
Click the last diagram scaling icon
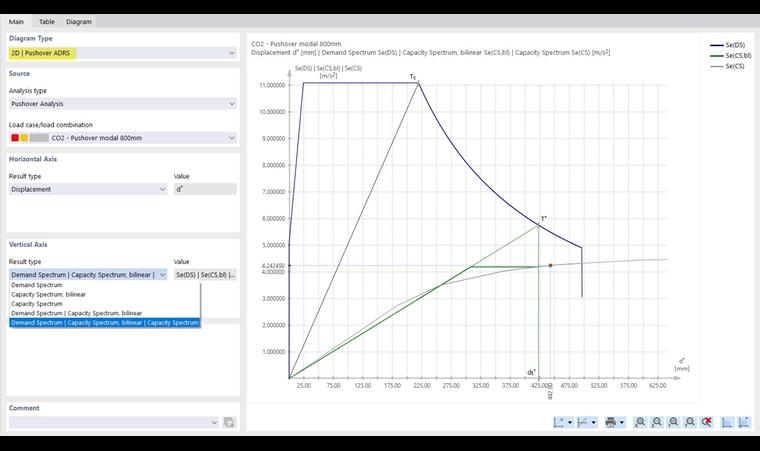pyautogui.click(x=744, y=422)
